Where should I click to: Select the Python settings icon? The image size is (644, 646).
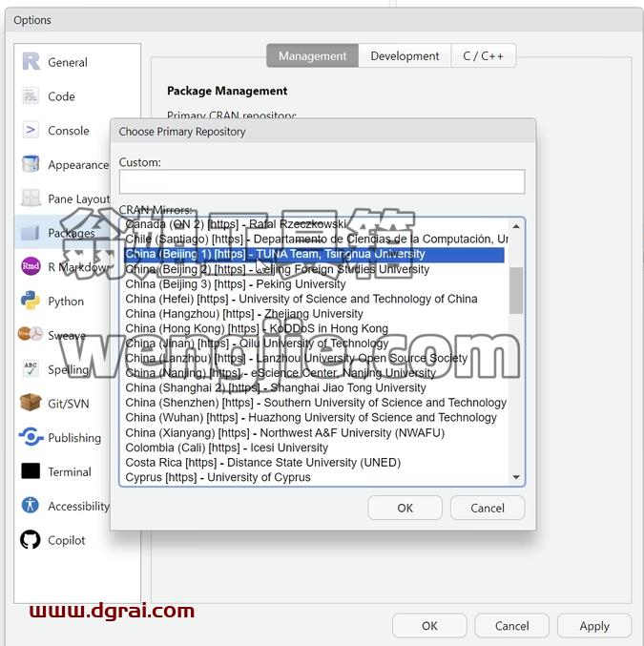click(x=31, y=301)
